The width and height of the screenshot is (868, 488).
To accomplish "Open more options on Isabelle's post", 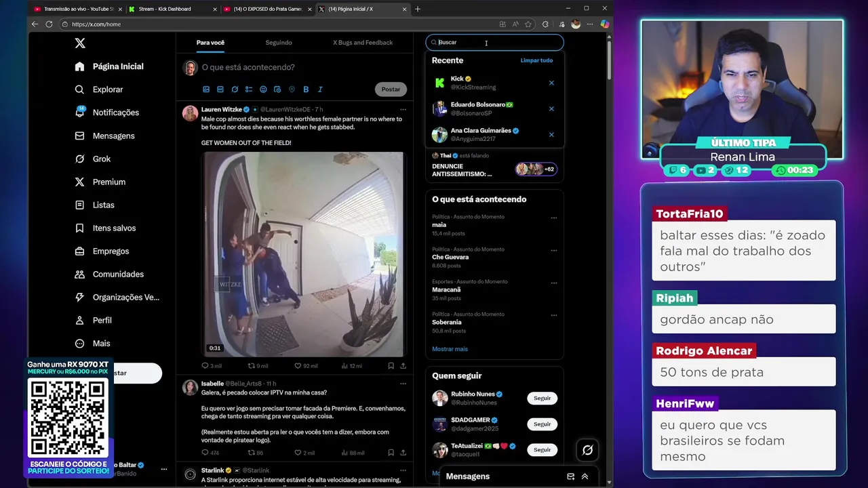I will [403, 384].
